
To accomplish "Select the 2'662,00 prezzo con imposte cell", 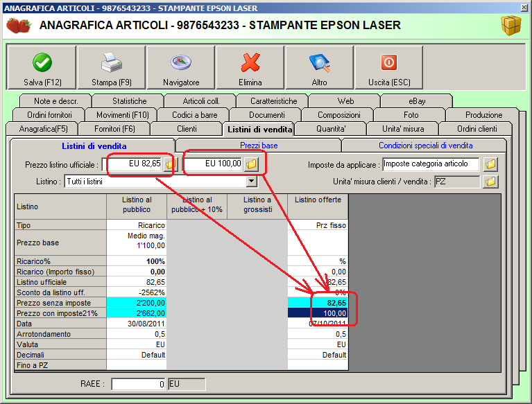I will tap(137, 313).
